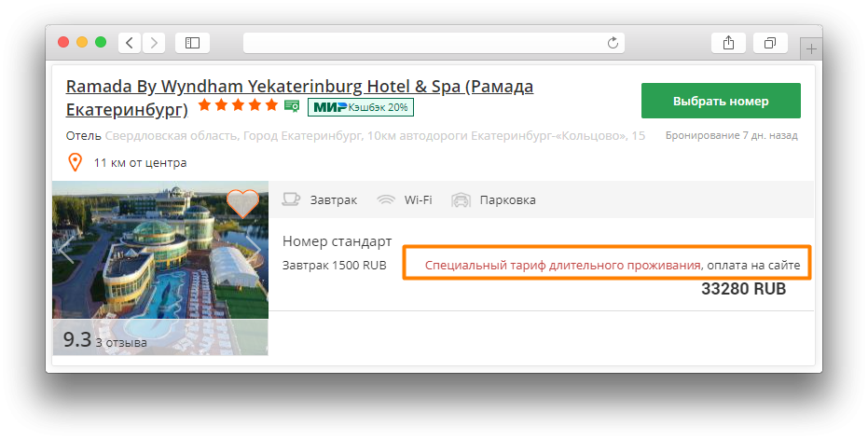Click the MIR cashback 20% badge
This screenshot has height=439, width=868.
pos(361,107)
